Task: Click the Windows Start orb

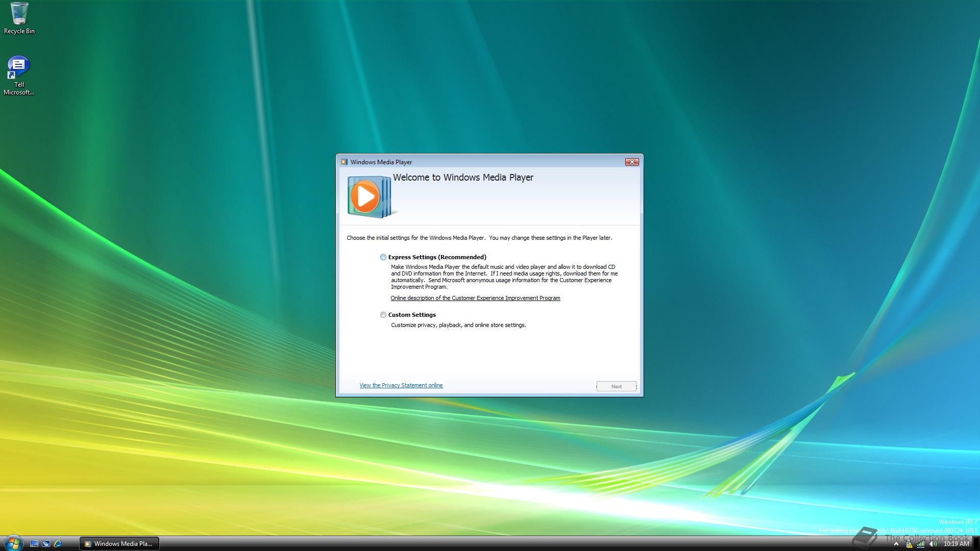Action: click(x=13, y=543)
